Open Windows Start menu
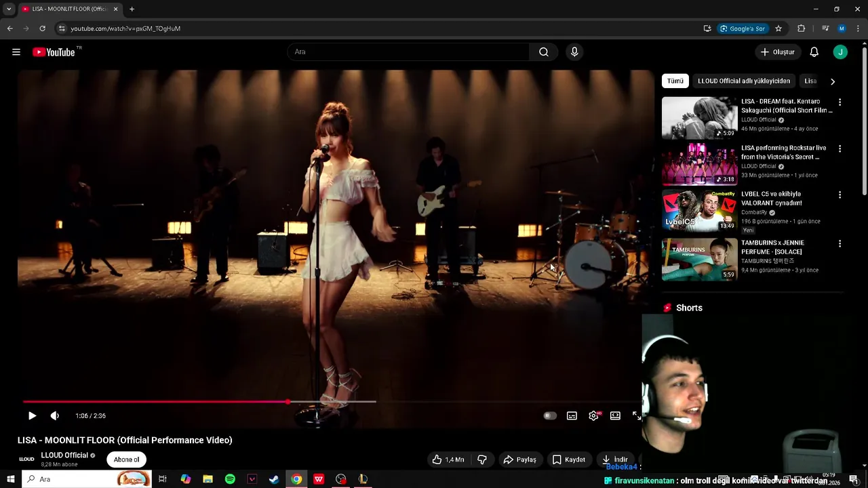This screenshot has height=488, width=868. (x=11, y=479)
